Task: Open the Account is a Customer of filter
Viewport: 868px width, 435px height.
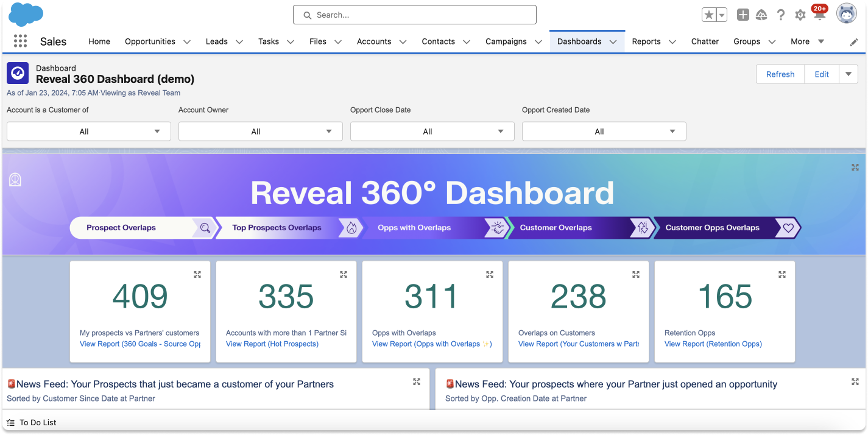Action: click(x=89, y=132)
